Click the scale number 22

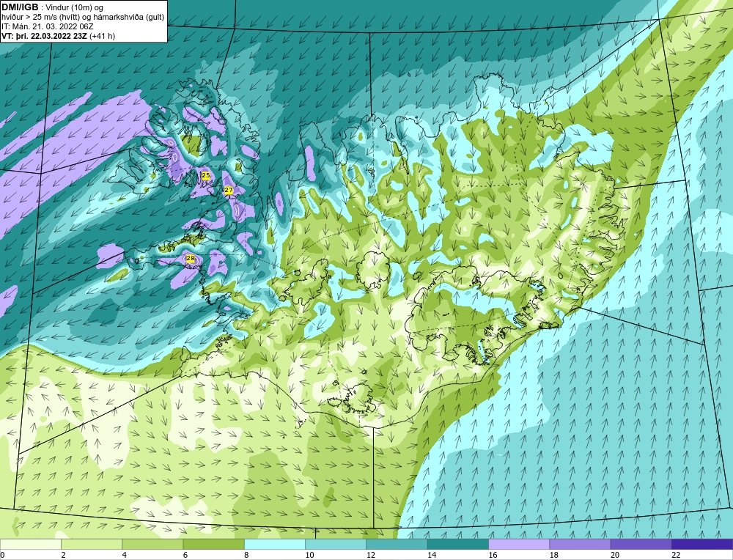coord(676,556)
